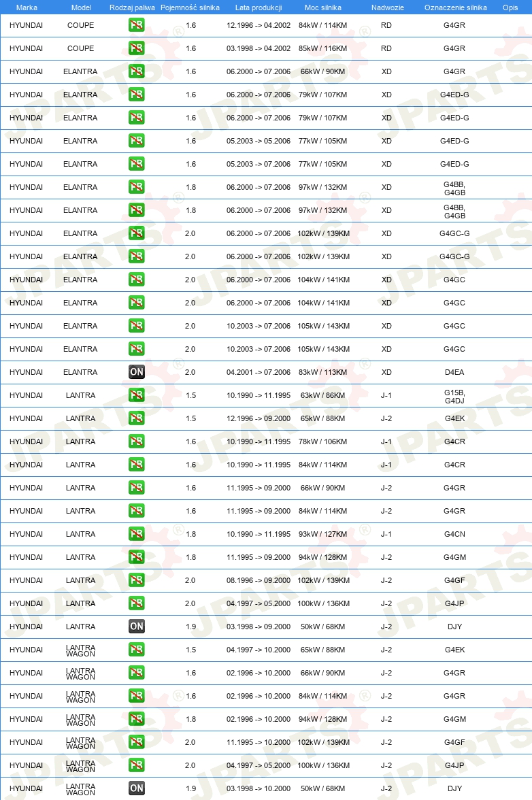The image size is (532, 800).
Task: Select capacity 1.5 in G15B, G4DJ row
Action: [x=190, y=395]
